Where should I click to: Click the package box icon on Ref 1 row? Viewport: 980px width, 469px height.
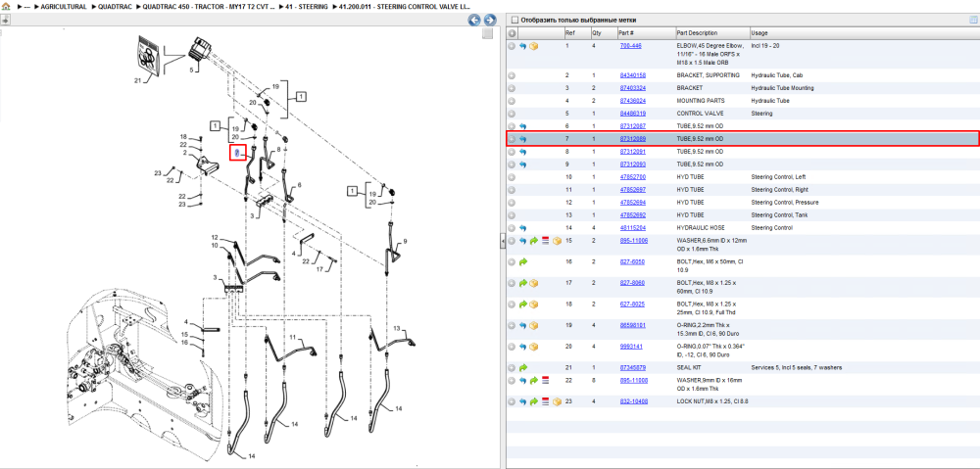click(534, 46)
